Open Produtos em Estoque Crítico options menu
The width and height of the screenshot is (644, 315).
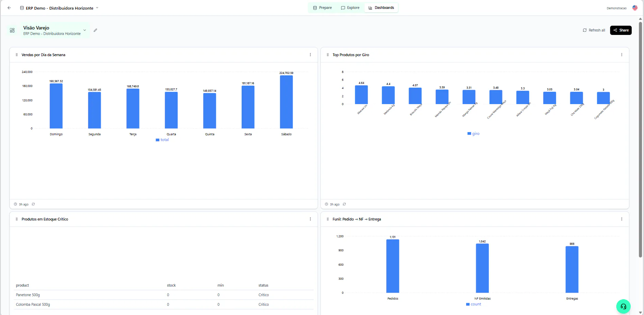coord(310,219)
